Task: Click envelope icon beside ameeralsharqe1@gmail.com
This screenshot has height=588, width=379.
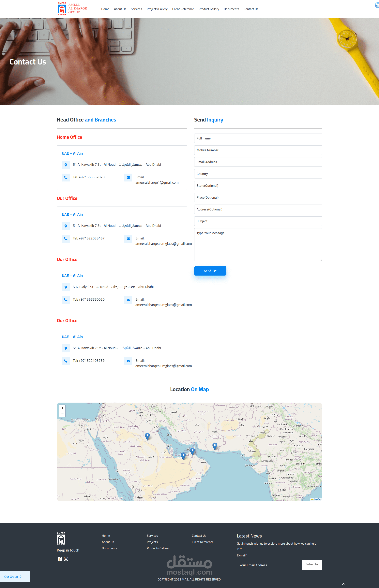Action: click(128, 177)
